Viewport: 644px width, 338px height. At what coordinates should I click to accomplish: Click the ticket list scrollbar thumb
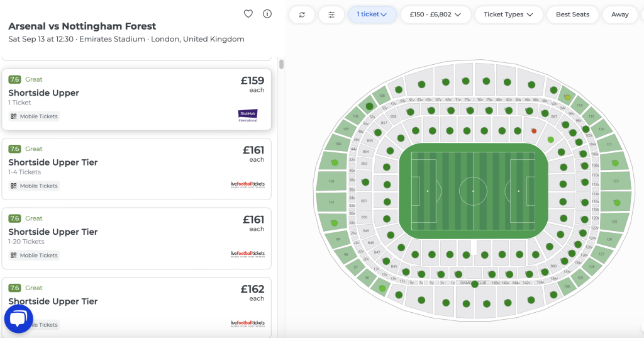[x=281, y=64]
